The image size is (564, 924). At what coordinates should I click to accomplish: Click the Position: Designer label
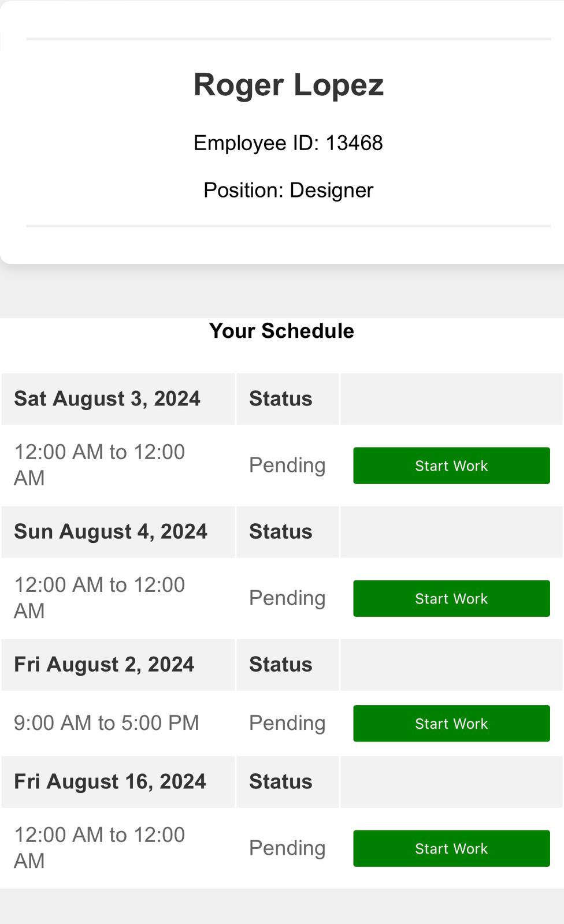click(288, 190)
